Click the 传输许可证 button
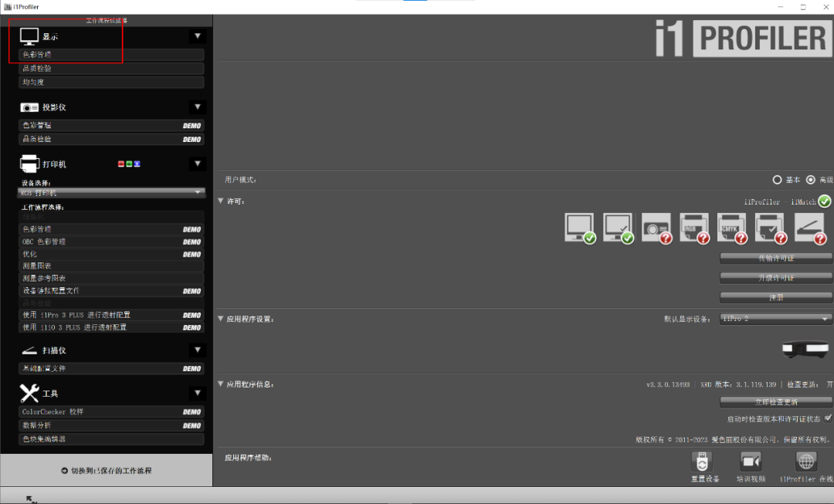This screenshot has height=504, width=834. [776, 259]
